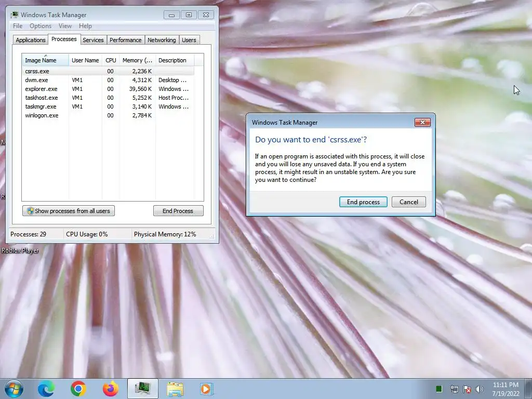Select the csrss.exe process row
The width and height of the screenshot is (532, 399).
[108, 71]
